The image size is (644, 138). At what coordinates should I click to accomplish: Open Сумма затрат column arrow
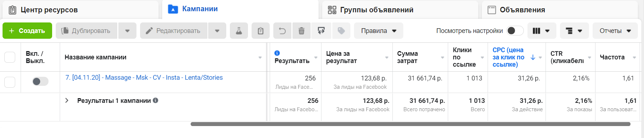(442, 58)
